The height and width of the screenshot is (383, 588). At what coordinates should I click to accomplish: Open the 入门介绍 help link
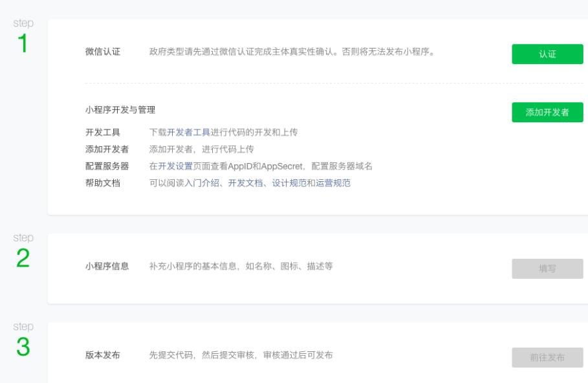pyautogui.click(x=202, y=183)
